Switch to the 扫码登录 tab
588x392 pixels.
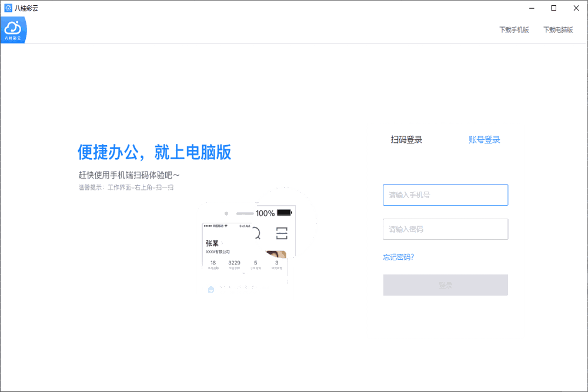point(405,139)
